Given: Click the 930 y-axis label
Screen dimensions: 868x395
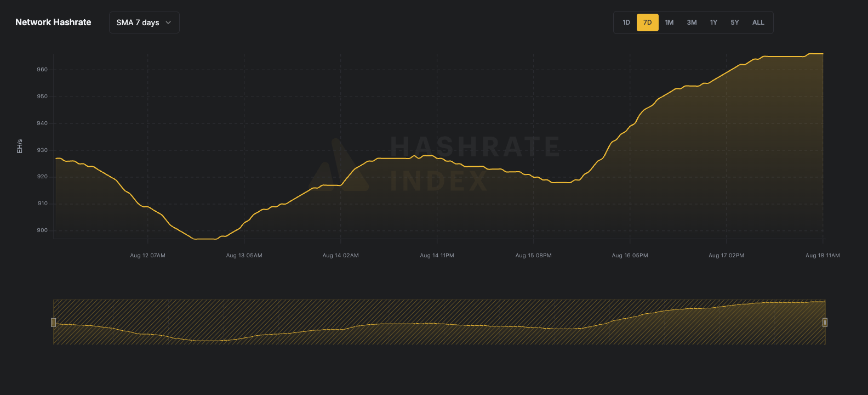Looking at the screenshot, I should pyautogui.click(x=42, y=150).
